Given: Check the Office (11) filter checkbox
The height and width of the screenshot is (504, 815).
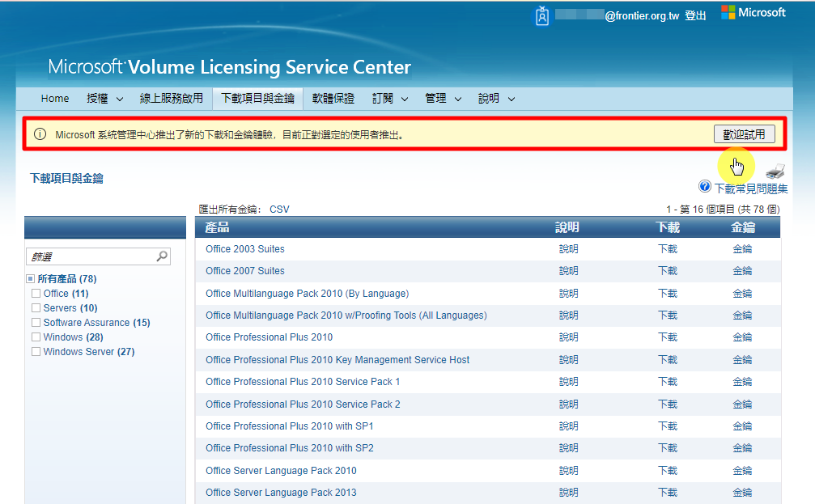Looking at the screenshot, I should pyautogui.click(x=36, y=294).
